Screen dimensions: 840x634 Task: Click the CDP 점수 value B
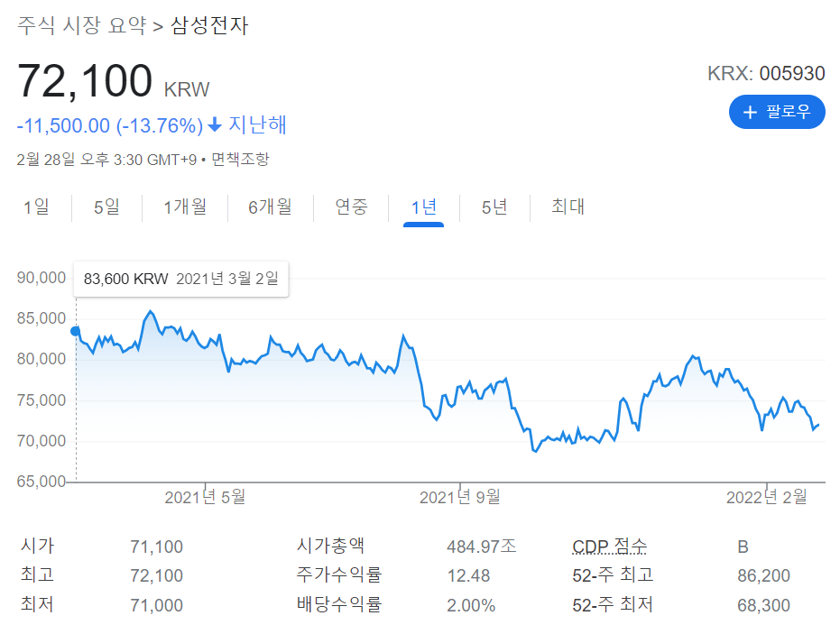743,547
